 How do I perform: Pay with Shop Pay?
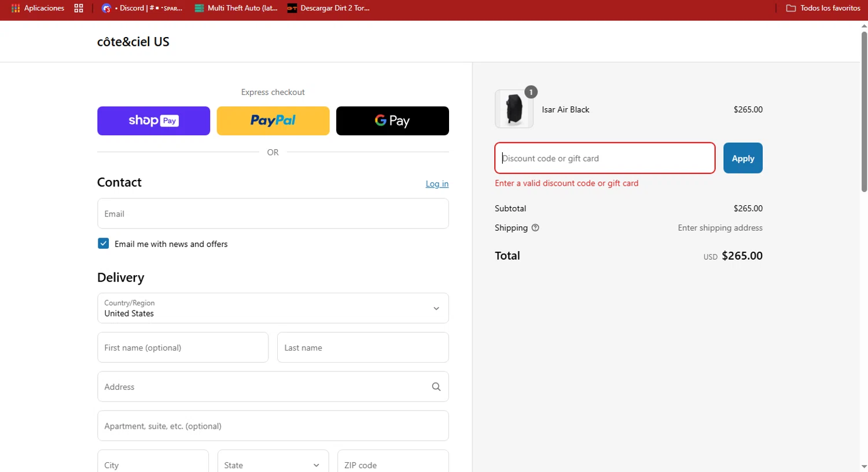(x=153, y=121)
